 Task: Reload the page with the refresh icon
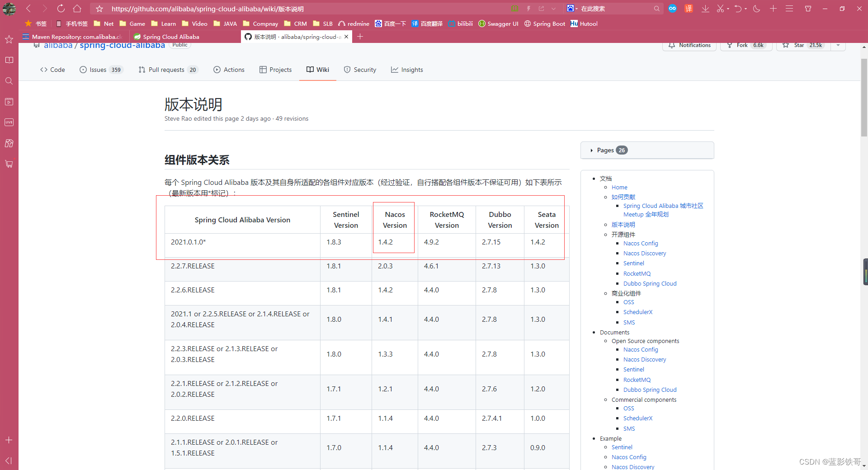click(61, 9)
